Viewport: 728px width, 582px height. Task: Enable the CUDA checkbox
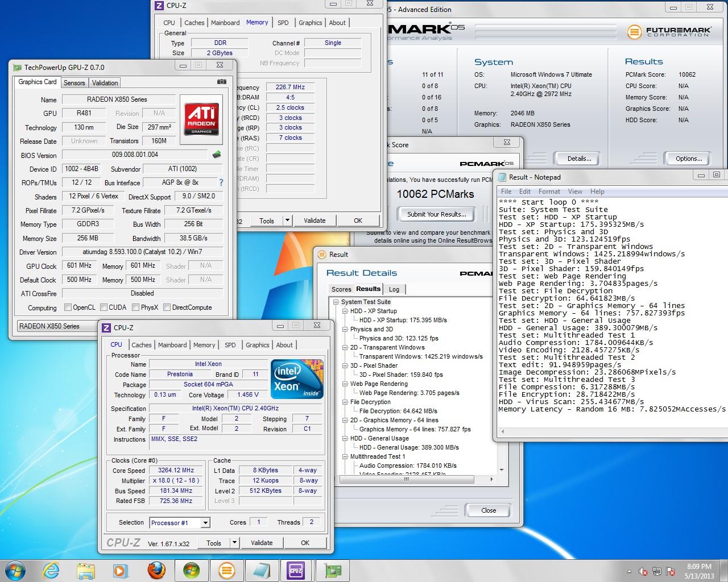[104, 307]
